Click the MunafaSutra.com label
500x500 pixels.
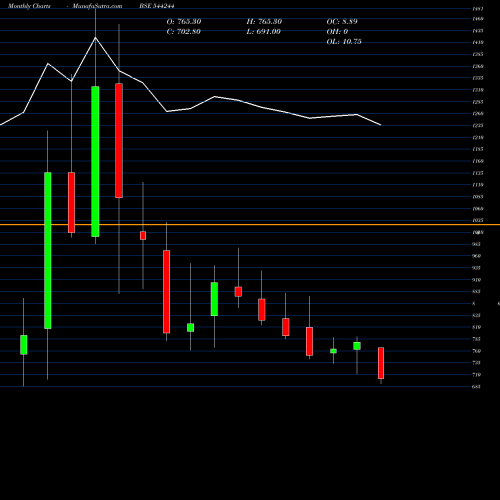(x=97, y=6)
